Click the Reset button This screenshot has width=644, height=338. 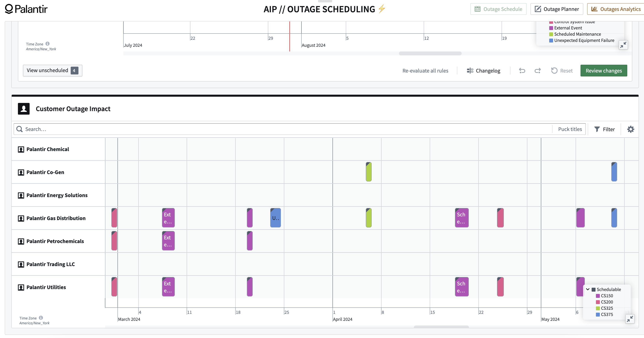[562, 71]
